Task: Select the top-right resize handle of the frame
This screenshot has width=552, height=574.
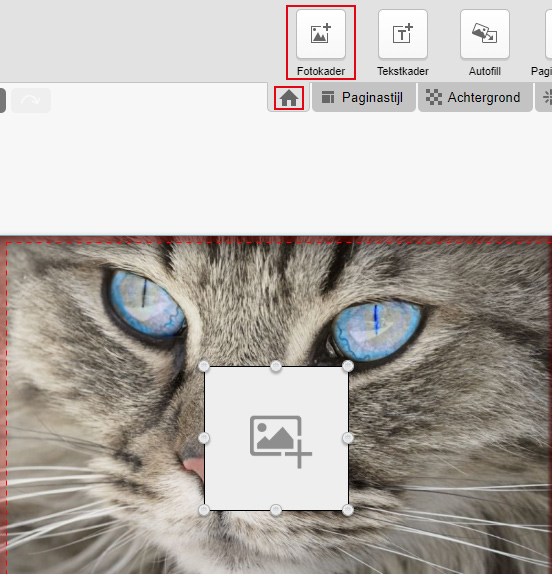Action: pyautogui.click(x=348, y=366)
